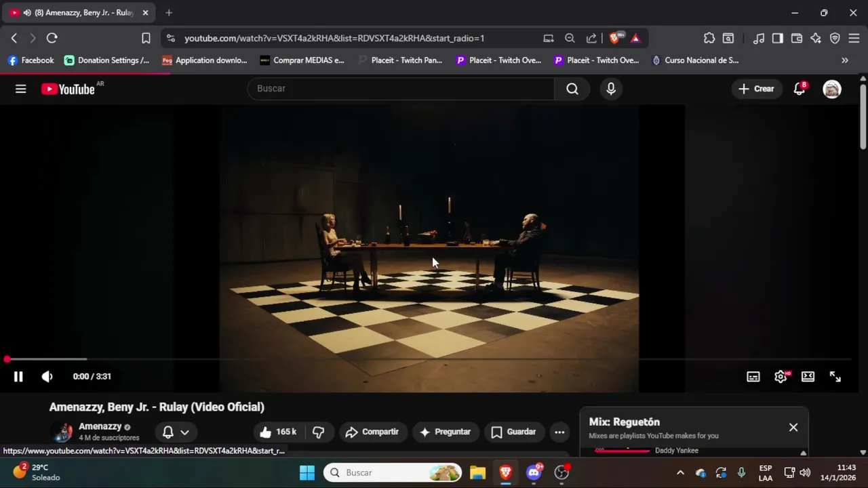The width and height of the screenshot is (868, 488).
Task: Open the Facebook bookmark
Action: (31, 60)
